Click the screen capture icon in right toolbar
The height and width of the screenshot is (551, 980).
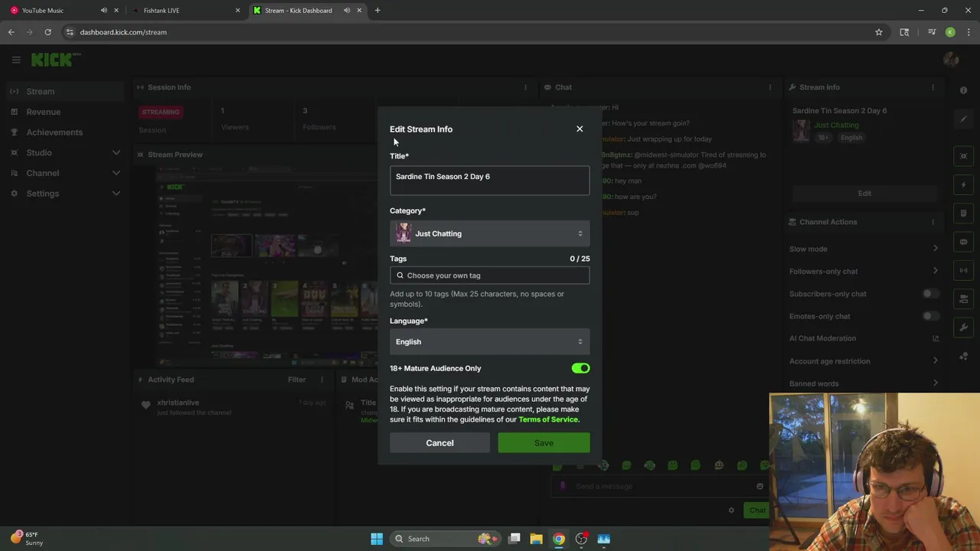point(964,156)
